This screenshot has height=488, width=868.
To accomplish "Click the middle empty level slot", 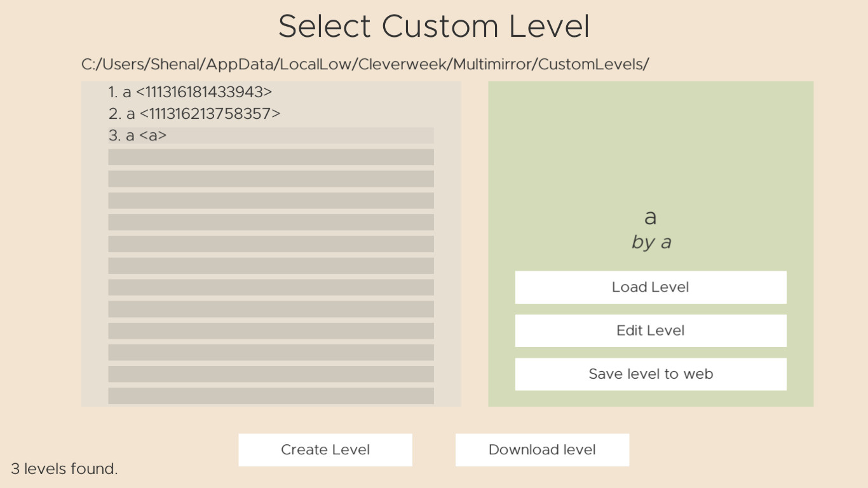I will coord(271,265).
